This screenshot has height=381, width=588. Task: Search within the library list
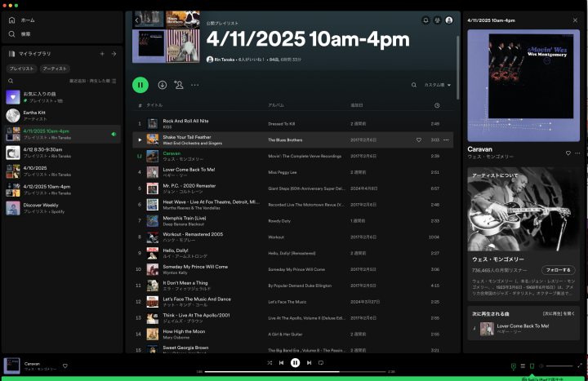11,81
